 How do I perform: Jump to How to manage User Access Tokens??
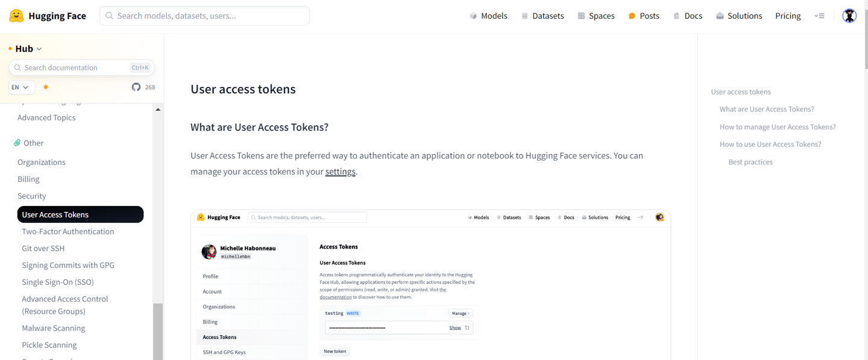[778, 126]
